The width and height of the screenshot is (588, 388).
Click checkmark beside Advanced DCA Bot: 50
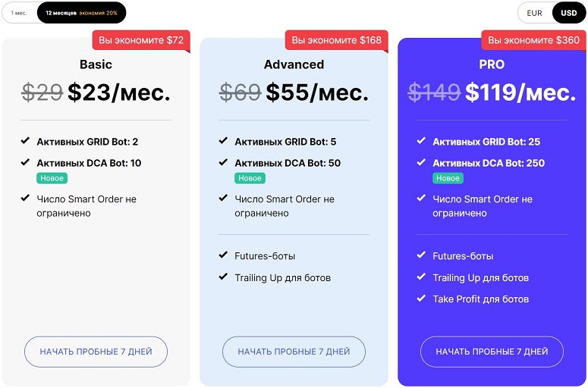tap(223, 162)
